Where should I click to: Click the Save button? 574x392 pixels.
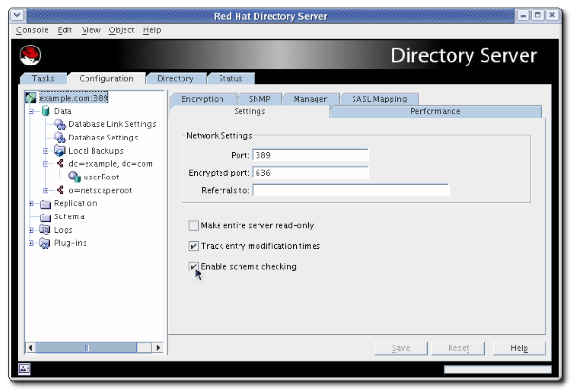[401, 348]
